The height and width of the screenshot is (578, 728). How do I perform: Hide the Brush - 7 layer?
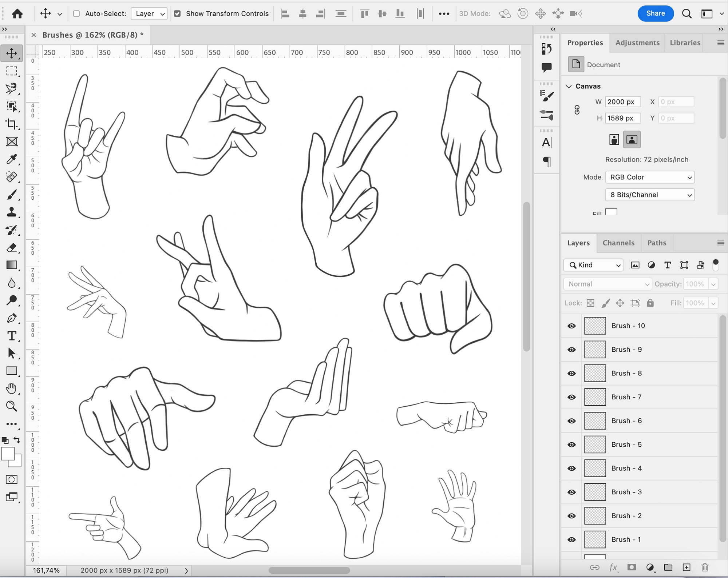(571, 397)
